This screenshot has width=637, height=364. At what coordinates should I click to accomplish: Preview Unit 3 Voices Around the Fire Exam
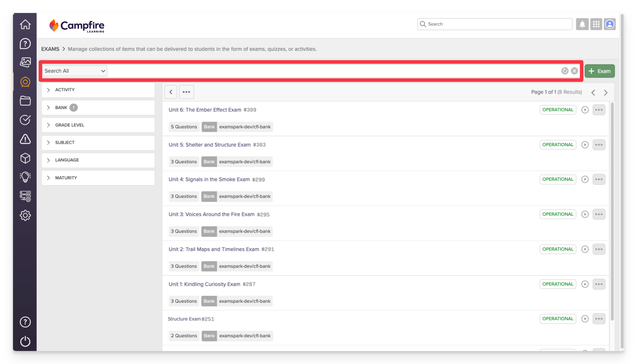click(585, 214)
